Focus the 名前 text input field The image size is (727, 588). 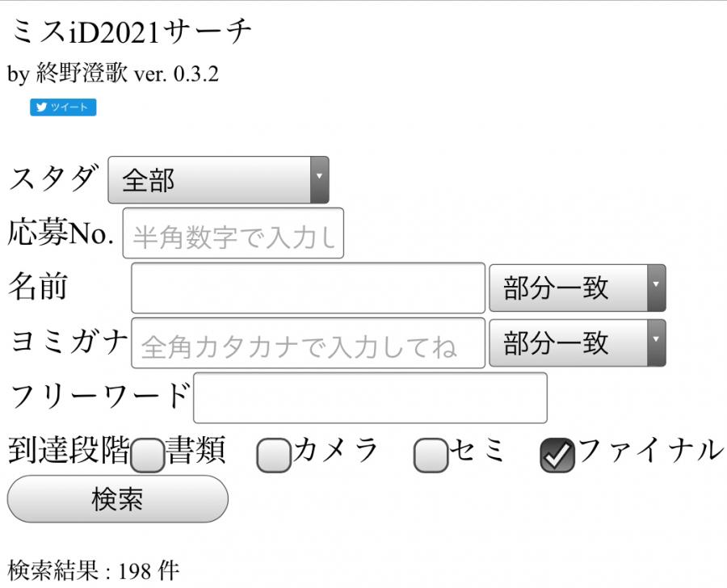coord(308,288)
